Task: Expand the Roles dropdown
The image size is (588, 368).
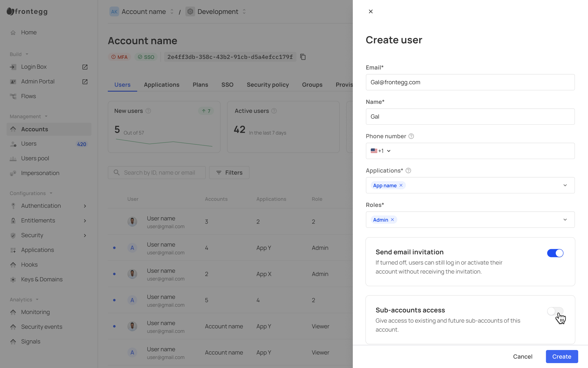Action: coord(565,220)
